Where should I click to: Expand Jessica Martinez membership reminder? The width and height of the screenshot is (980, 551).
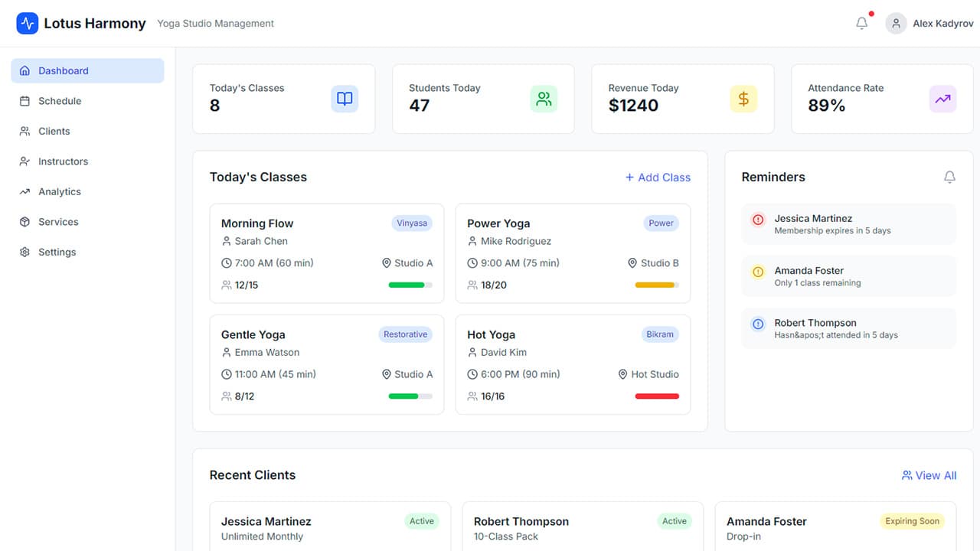[848, 223]
